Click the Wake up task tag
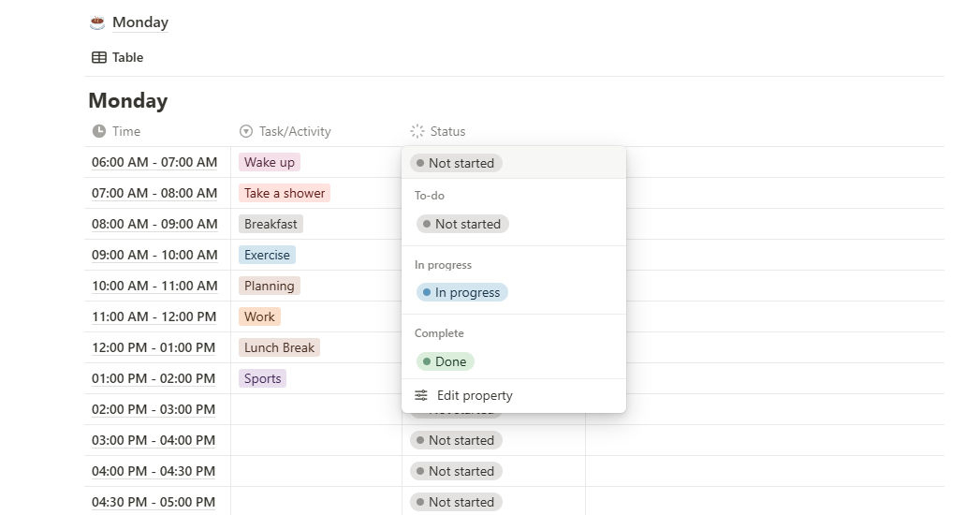 (x=270, y=162)
